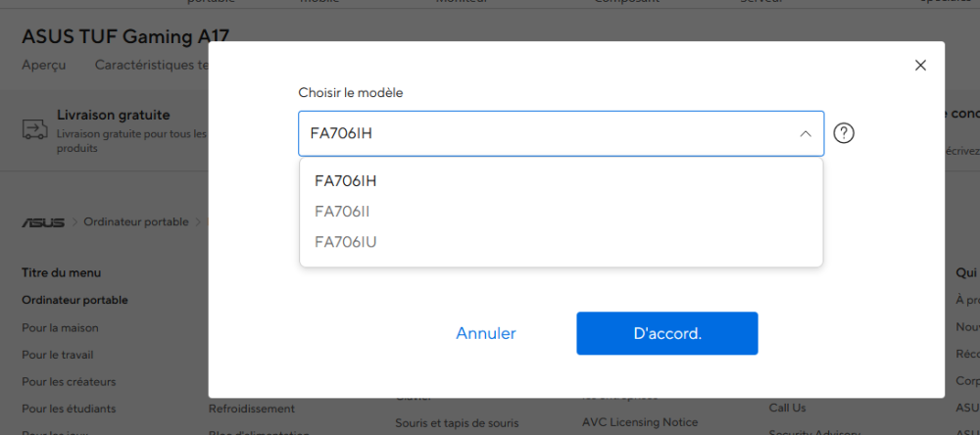The height and width of the screenshot is (435, 980).
Task: Open the Aperçu tab
Action: coord(44,66)
